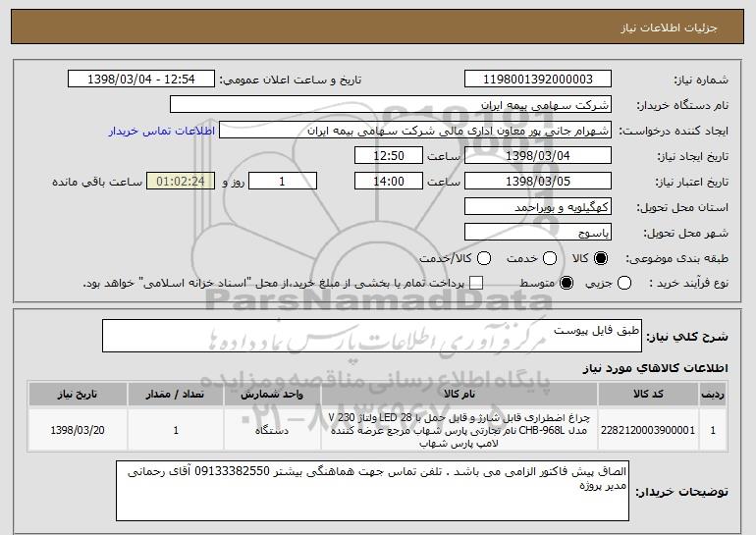This screenshot has height=535, width=756.
Task: Select the کالا/خدمت radio button
Action: point(484,258)
